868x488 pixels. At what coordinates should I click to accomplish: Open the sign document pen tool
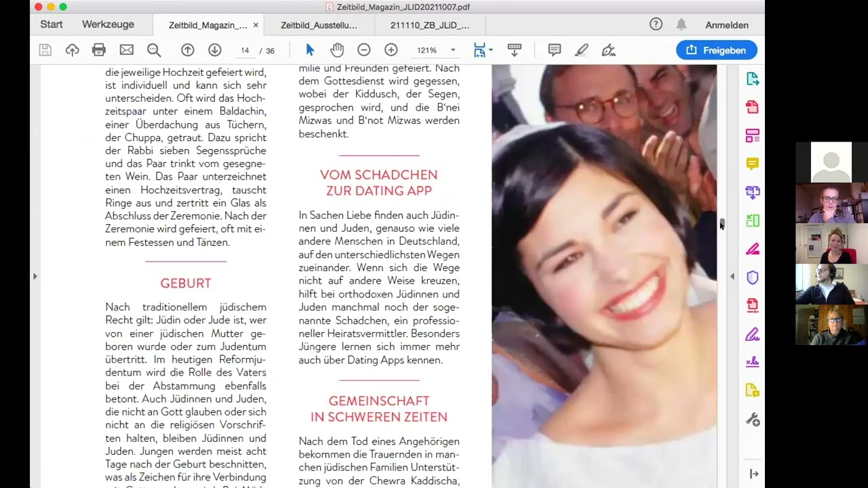pos(609,50)
